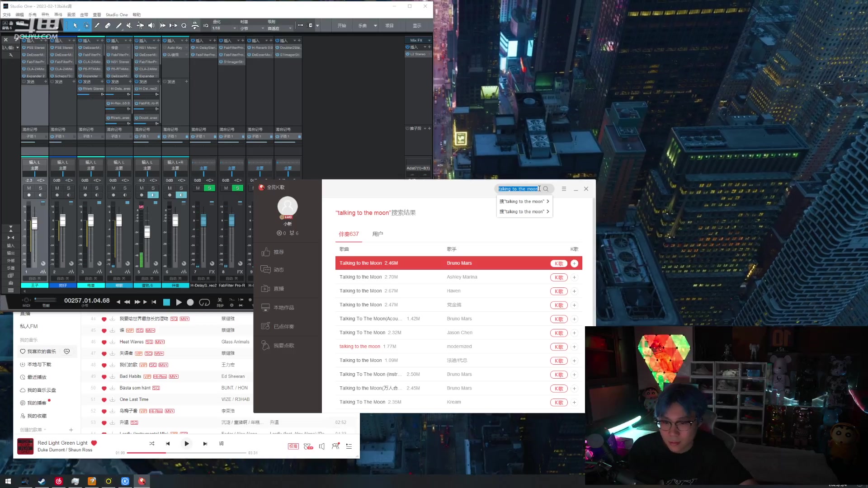Select the Arrow tool in Studio One toolbar
868x488 pixels.
click(75, 26)
